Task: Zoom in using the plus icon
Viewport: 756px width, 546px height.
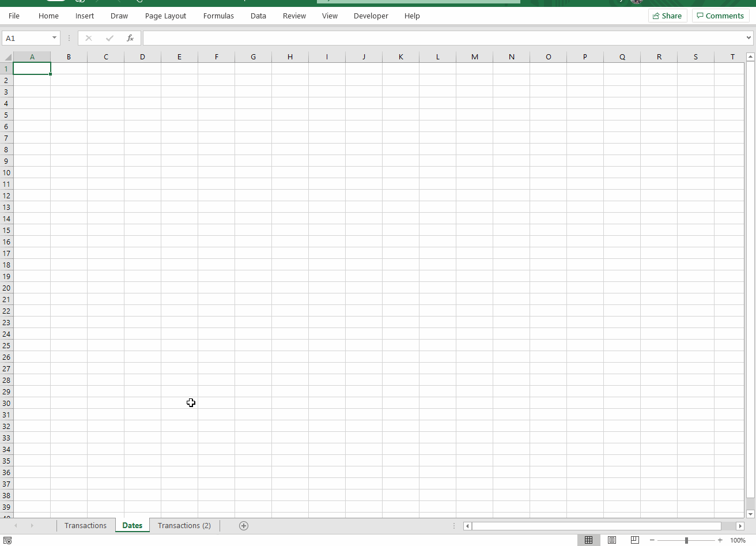Action: point(719,540)
